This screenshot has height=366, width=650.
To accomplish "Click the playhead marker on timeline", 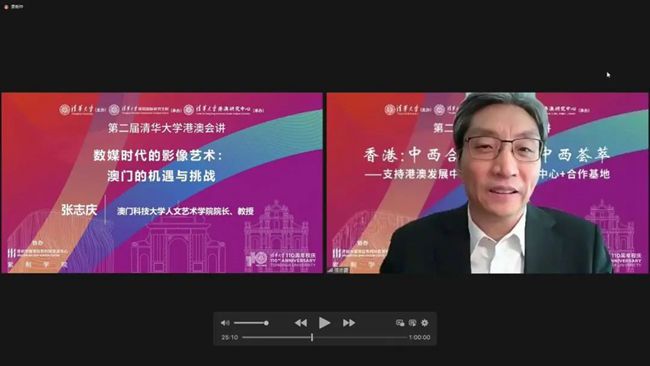I will (x=312, y=337).
